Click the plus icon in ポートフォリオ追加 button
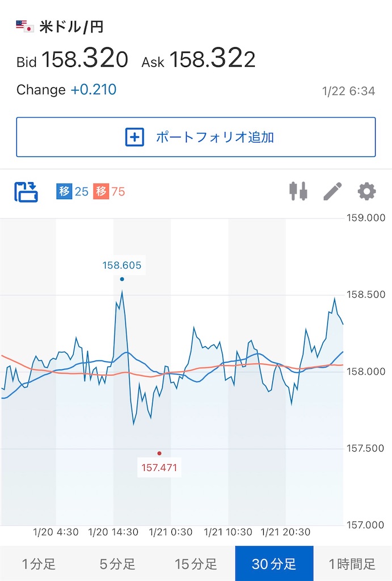 134,137
